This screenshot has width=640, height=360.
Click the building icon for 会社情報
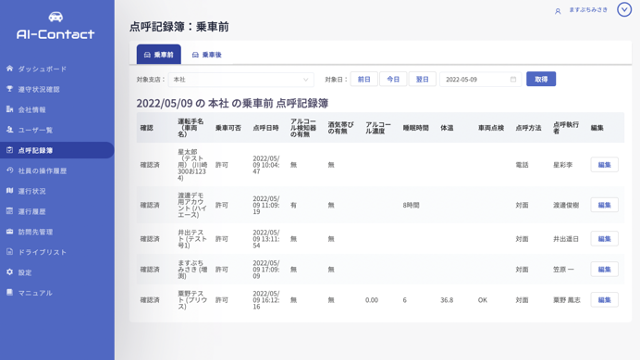(9, 109)
